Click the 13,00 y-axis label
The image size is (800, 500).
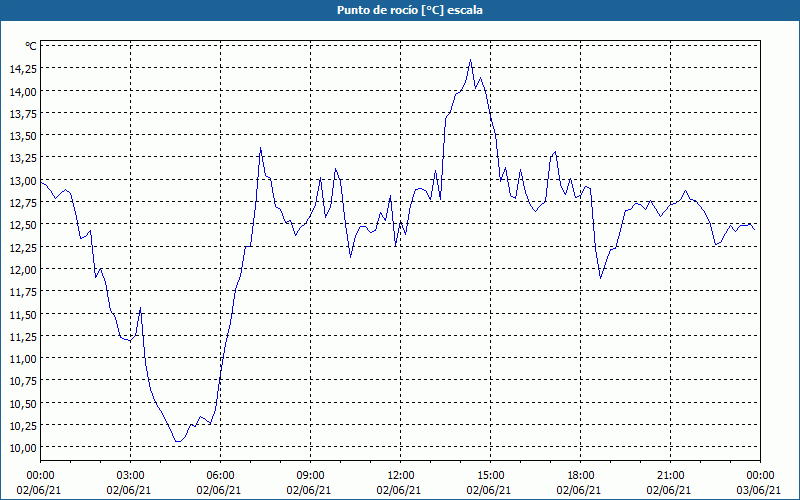23,181
